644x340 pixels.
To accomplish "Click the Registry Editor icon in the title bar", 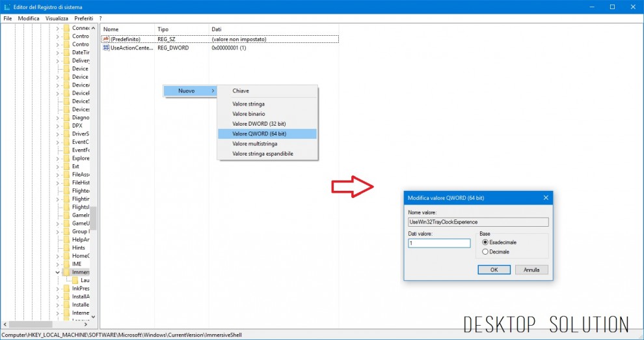I will [7, 7].
